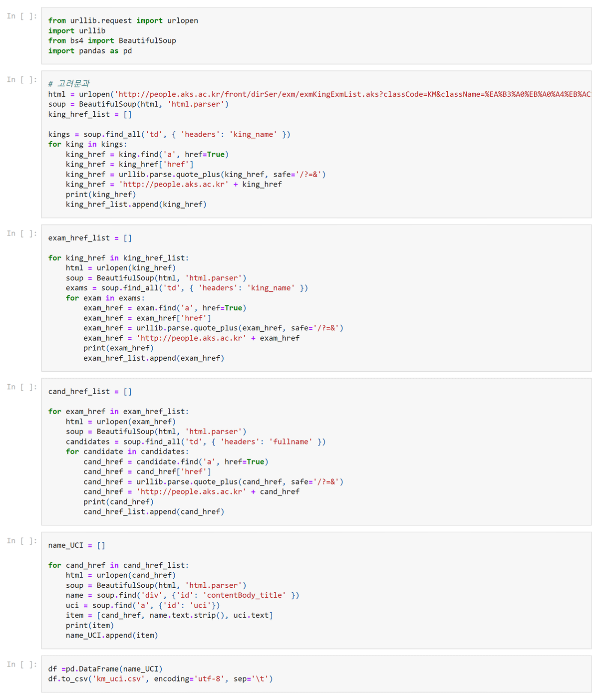
Task: Click the '# 고려문과' comment line
Action: [x=69, y=84]
